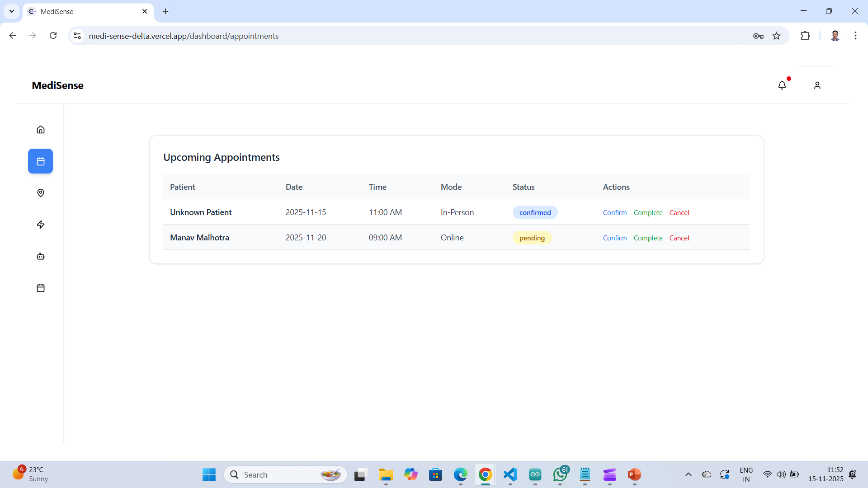868x488 pixels.
Task: Expand hidden system tray icons
Action: [689, 474]
